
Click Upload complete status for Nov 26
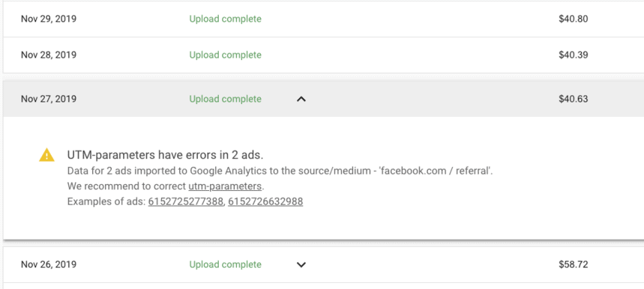[225, 265]
